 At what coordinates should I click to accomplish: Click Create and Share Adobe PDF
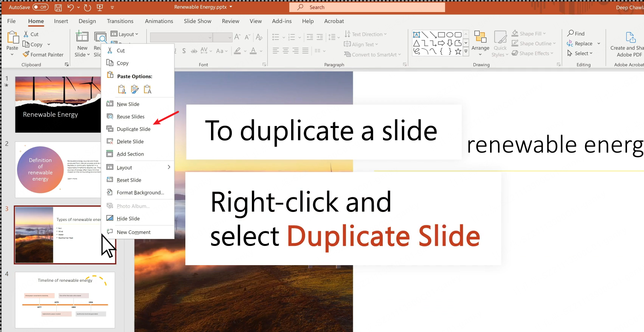pyautogui.click(x=628, y=44)
